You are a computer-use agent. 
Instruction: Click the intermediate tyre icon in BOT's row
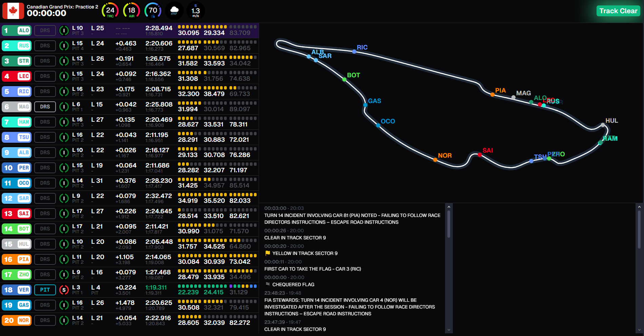(64, 229)
